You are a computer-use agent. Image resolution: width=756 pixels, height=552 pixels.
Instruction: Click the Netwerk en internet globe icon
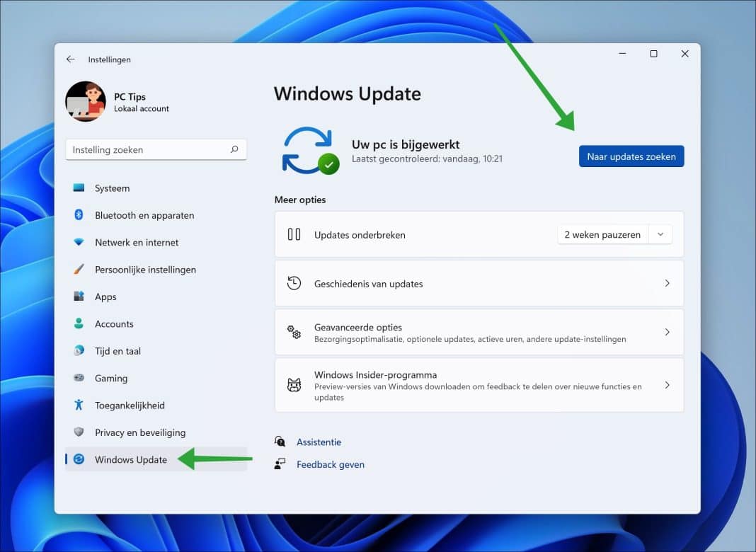point(80,242)
